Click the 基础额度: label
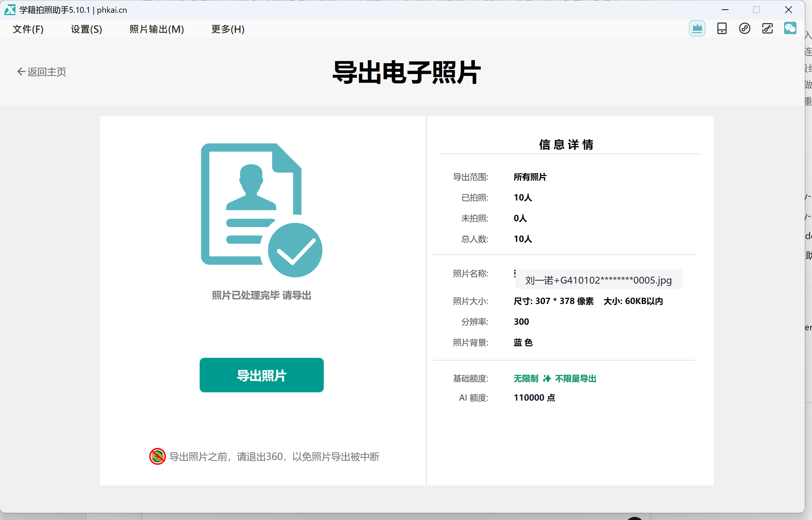The width and height of the screenshot is (812, 520). click(x=470, y=379)
